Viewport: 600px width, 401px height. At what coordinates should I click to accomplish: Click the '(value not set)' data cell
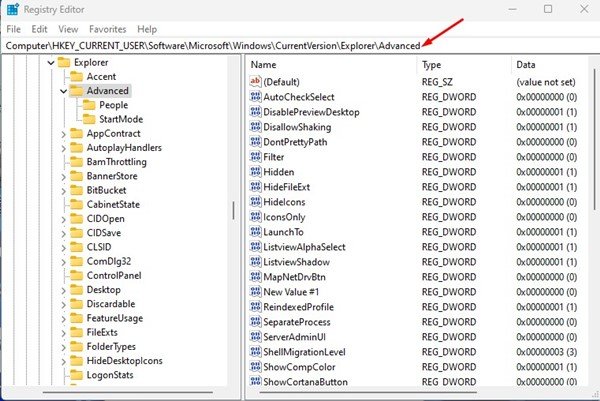tap(545, 82)
